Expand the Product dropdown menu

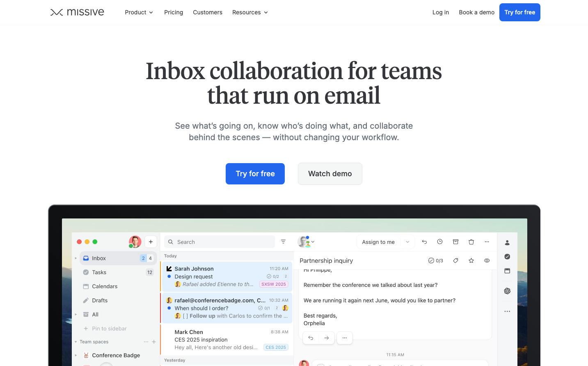coord(139,12)
